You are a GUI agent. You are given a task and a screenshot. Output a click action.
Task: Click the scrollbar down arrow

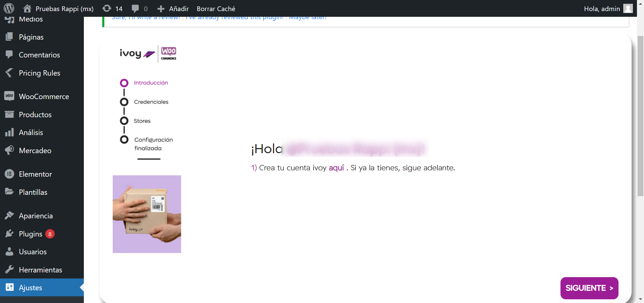(640, 299)
